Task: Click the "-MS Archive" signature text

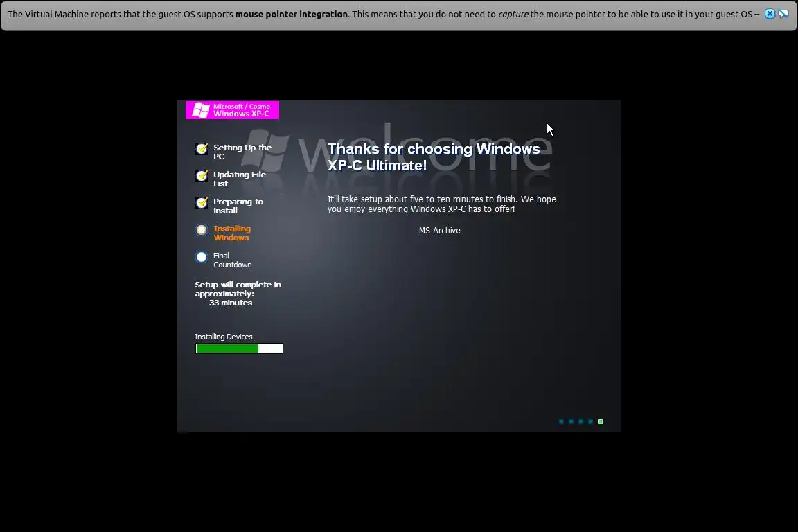Action: [x=438, y=231]
